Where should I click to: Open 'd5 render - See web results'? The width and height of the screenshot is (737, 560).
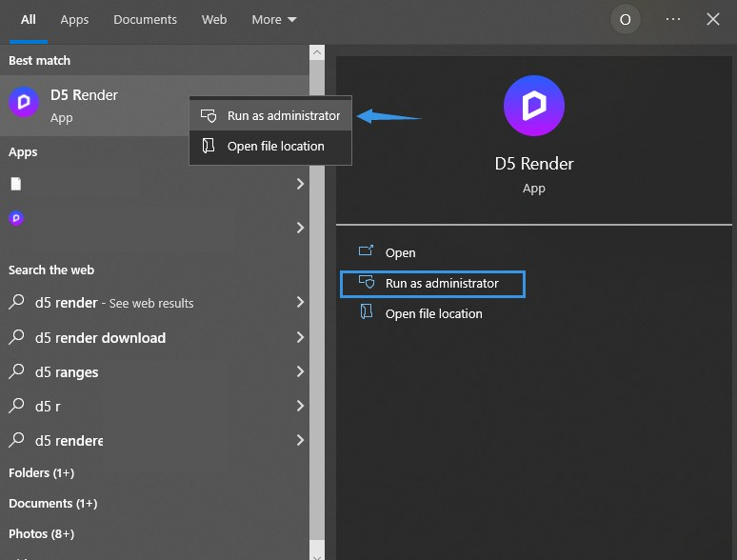pyautogui.click(x=114, y=303)
